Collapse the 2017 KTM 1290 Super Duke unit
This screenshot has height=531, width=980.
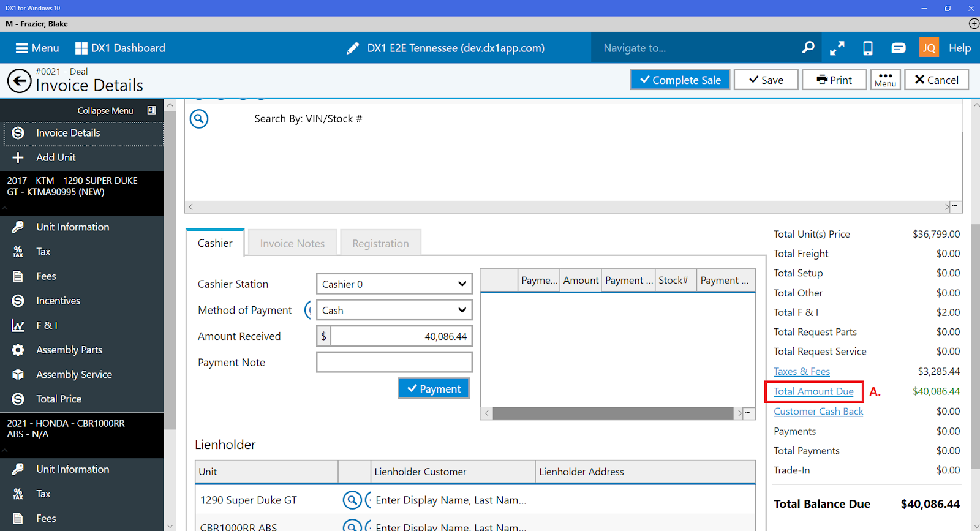point(5,208)
